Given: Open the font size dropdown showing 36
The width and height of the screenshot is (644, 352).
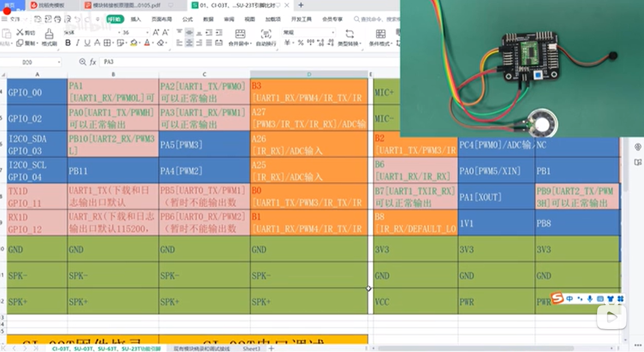Looking at the screenshot, I should pyautogui.click(x=147, y=33).
